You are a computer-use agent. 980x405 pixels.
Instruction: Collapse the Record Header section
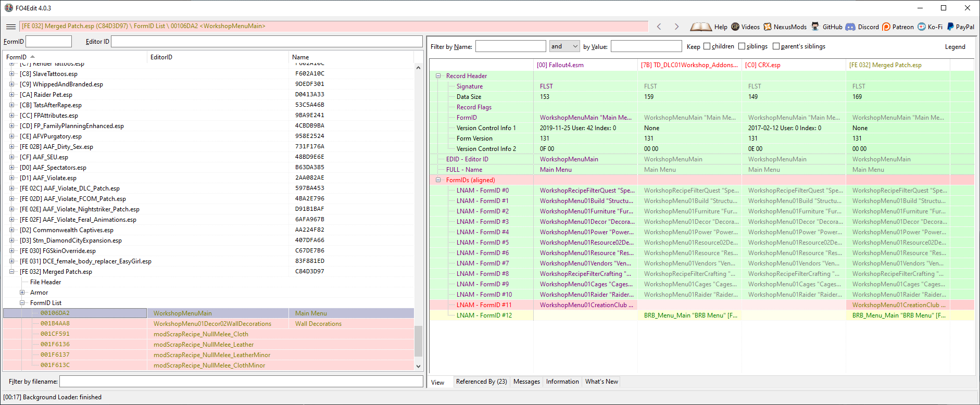click(438, 76)
